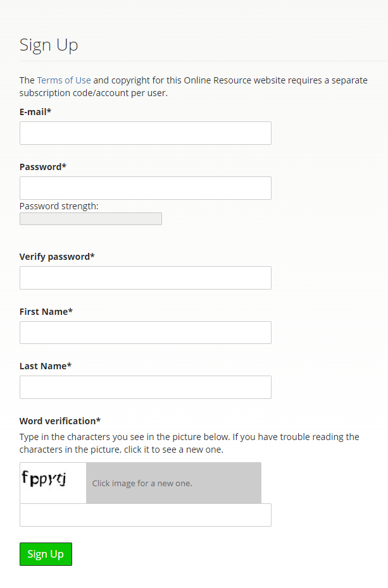The width and height of the screenshot is (388, 588).
Task: Click the Password input field
Action: (145, 188)
